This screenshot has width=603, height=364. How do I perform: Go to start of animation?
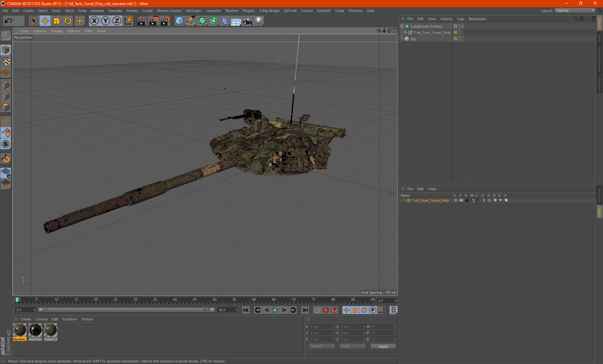click(246, 310)
